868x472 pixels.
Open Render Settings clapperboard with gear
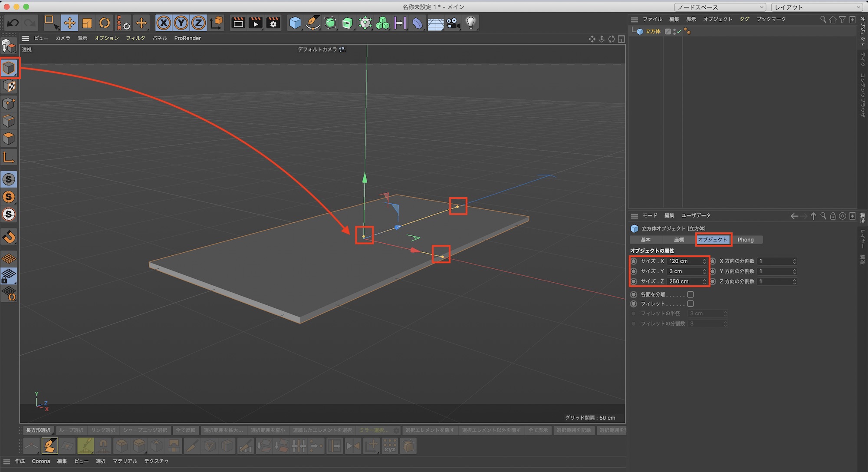pyautogui.click(x=273, y=23)
